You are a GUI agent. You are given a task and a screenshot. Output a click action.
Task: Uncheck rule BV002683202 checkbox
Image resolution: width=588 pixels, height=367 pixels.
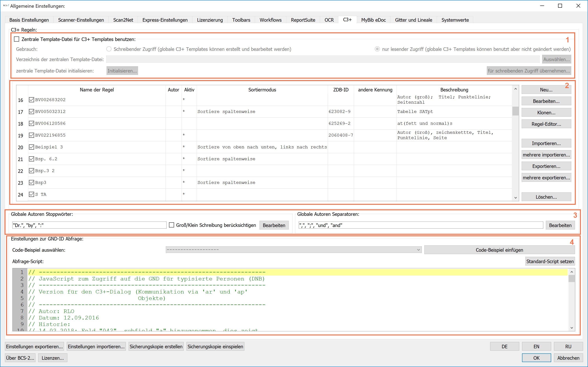32,100
